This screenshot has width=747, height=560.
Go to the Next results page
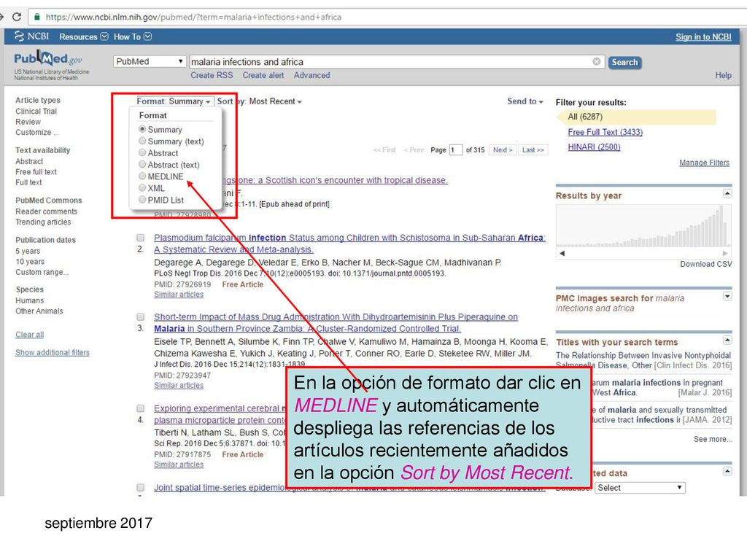click(503, 150)
